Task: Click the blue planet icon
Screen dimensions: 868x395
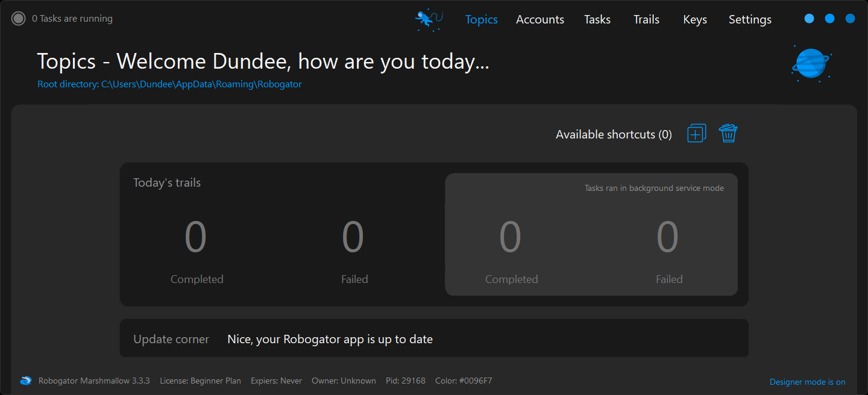Action: click(x=811, y=63)
